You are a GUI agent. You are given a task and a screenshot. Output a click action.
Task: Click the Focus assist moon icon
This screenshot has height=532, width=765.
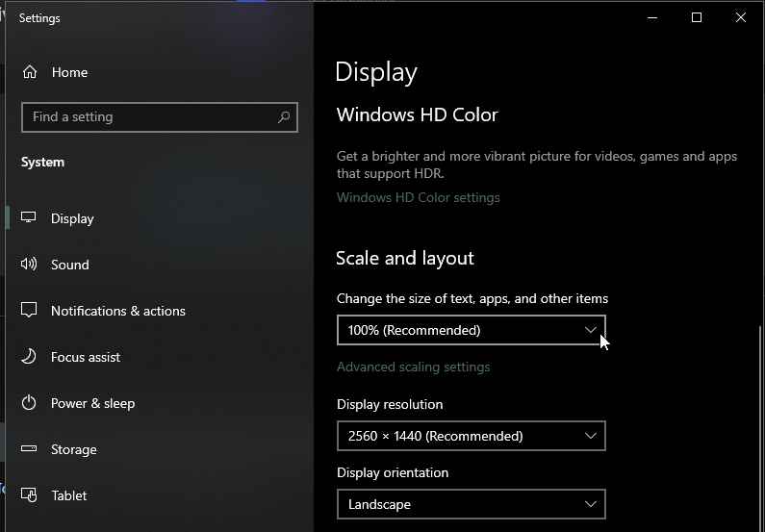[30, 357]
